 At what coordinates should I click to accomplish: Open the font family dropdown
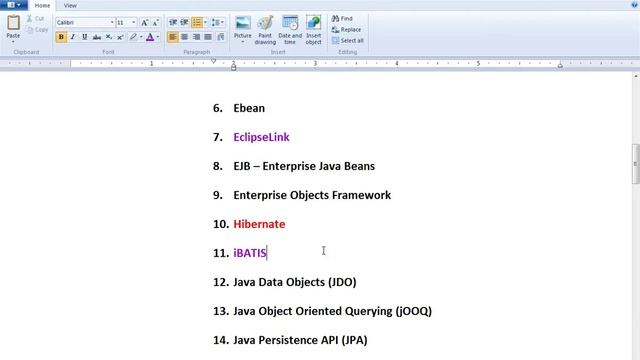(x=112, y=22)
